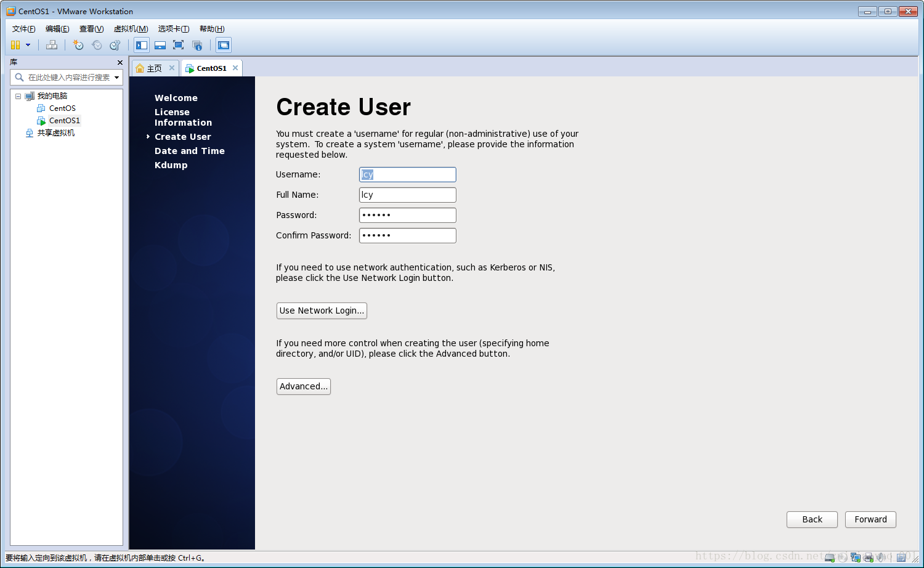Viewport: 924px width, 568px height.
Task: Click the Confirm Password input field
Action: coord(408,236)
